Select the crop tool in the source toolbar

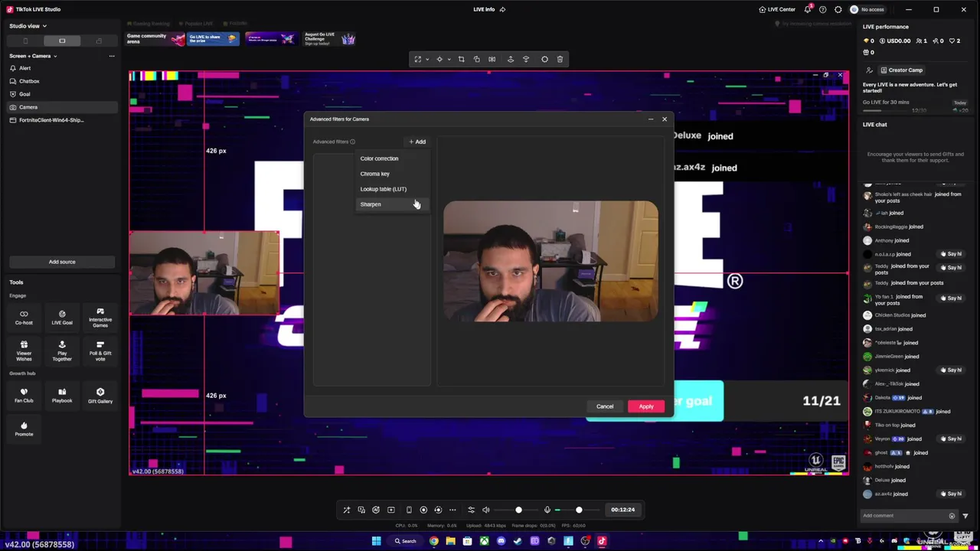(x=461, y=59)
